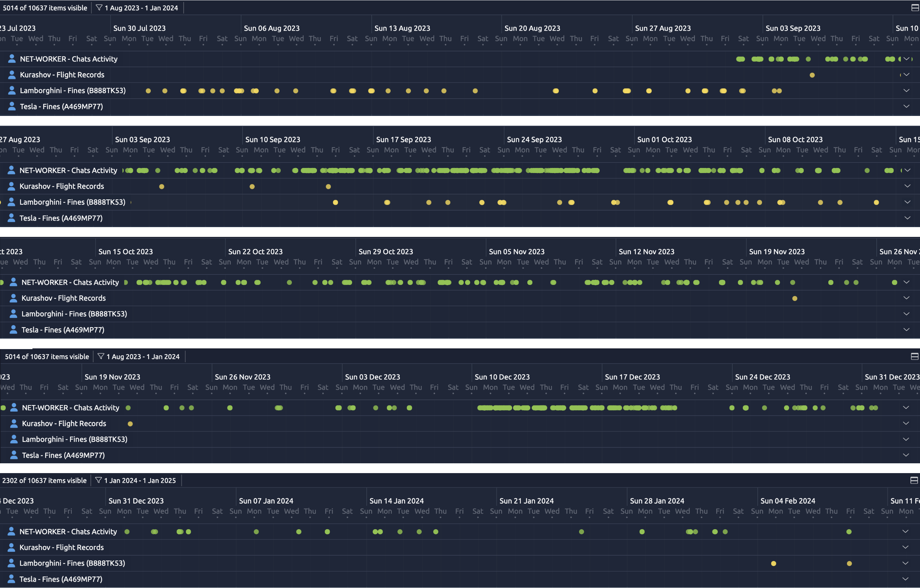
Task: Expand Tesla - Fines row chevron in January 2024 panel
Action: point(905,579)
